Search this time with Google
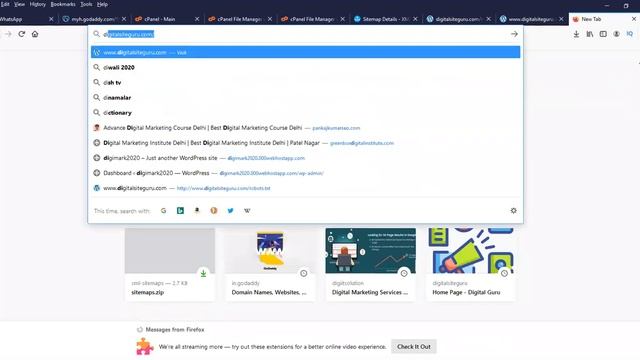Viewport: 640px width, 360px height. click(x=164, y=211)
